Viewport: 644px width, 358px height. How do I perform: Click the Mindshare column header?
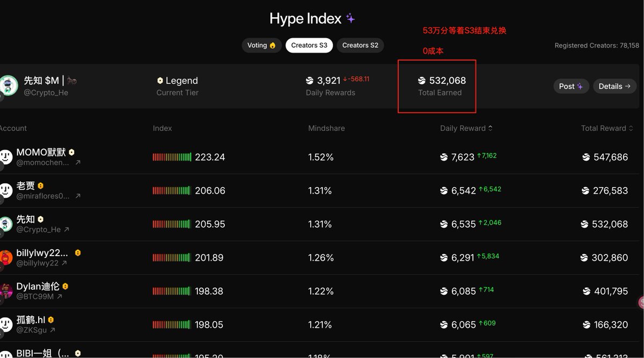click(326, 128)
